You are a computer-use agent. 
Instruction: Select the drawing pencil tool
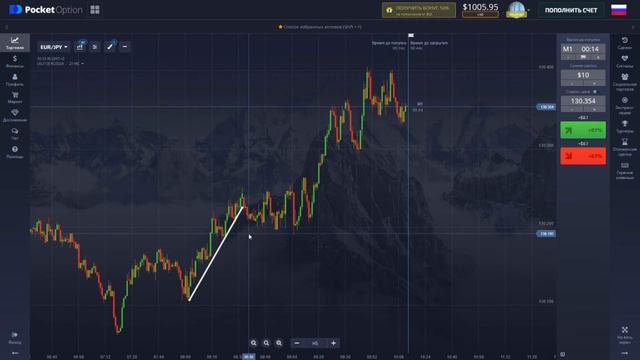click(110, 47)
